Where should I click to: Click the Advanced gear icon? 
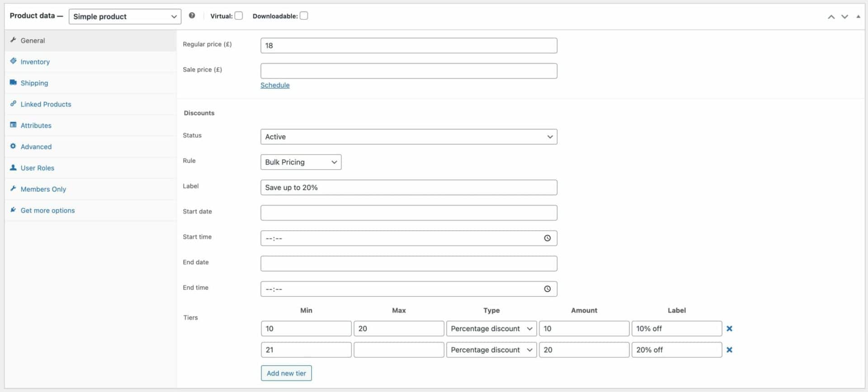point(13,146)
